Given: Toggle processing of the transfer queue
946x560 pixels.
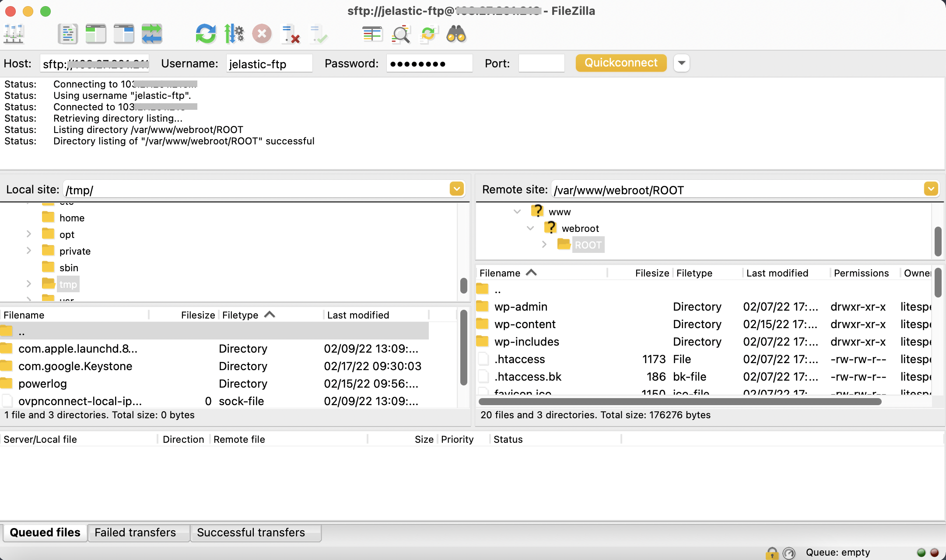Looking at the screenshot, I should tap(234, 34).
